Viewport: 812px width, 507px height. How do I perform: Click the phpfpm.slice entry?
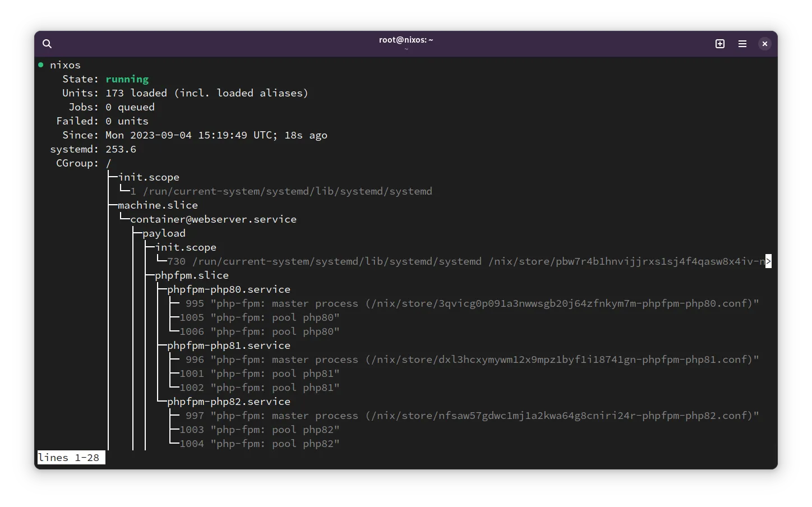(x=192, y=275)
